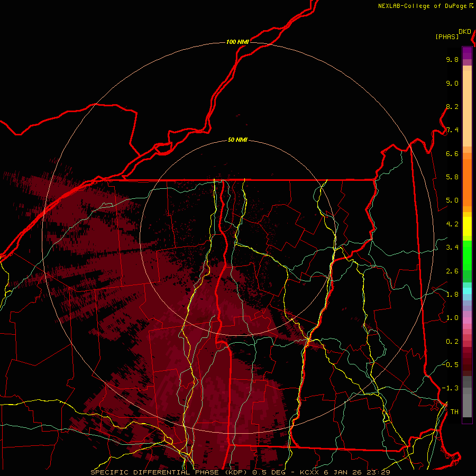This screenshot has width=476, height=476.
Task: Click the DKD label above the color scale
Action: (x=465, y=32)
